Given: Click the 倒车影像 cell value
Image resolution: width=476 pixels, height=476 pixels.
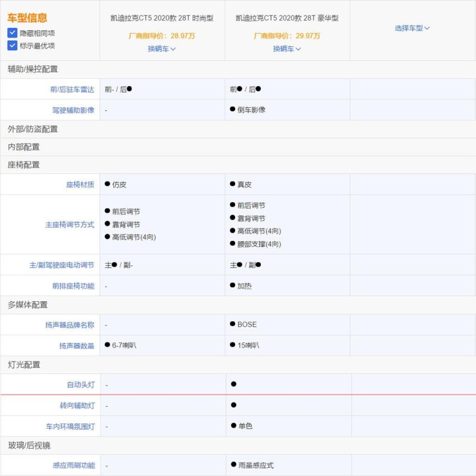Looking at the screenshot, I should click(247, 110).
